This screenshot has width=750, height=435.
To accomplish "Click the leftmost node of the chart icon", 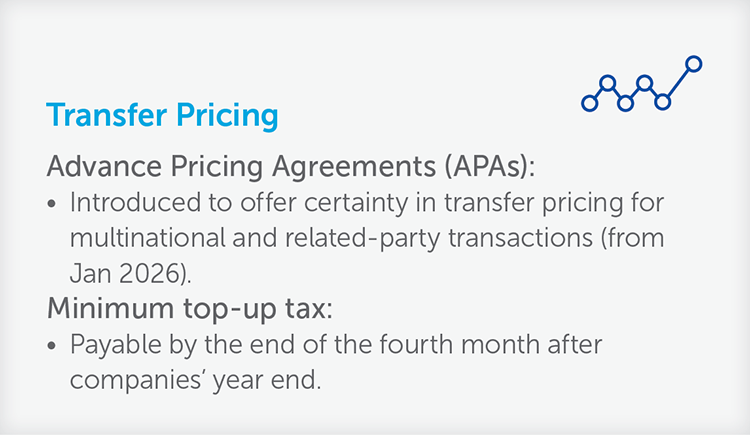I will coord(589,103).
